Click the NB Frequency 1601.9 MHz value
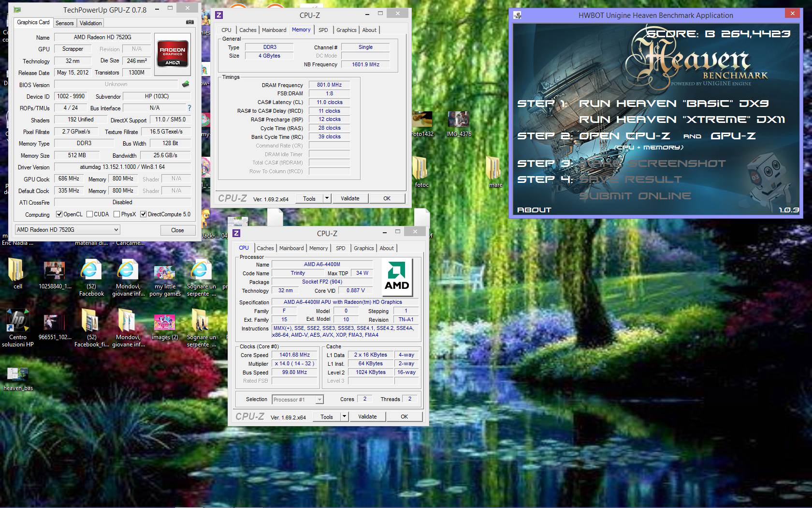This screenshot has width=812, height=508. [x=365, y=64]
